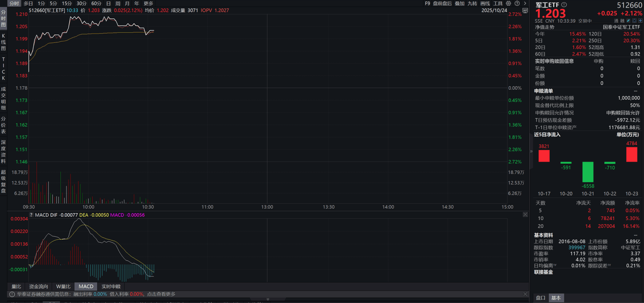Click the info icon beside 军工ETF name
Image resolution: width=644 pixels, height=303 pixels.
564,4
